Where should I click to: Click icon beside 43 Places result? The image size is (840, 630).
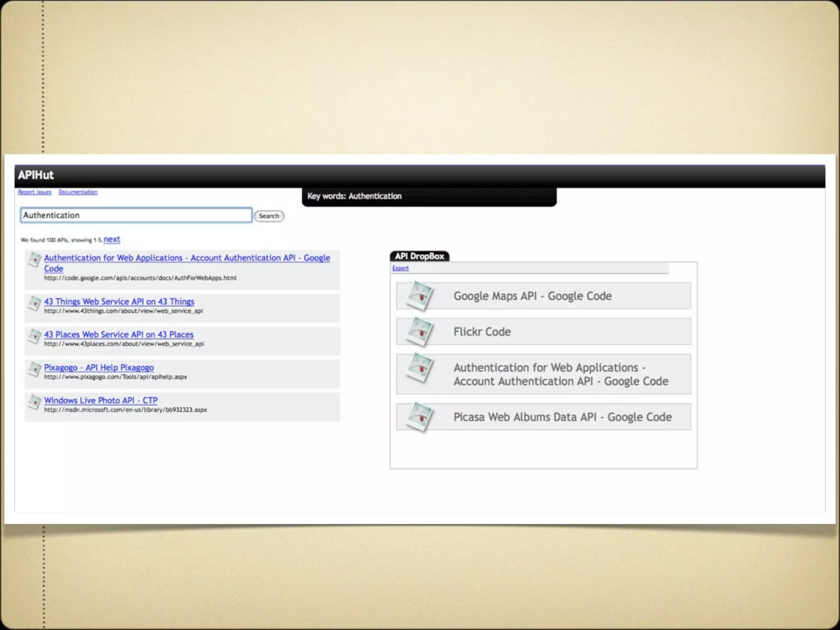(34, 336)
